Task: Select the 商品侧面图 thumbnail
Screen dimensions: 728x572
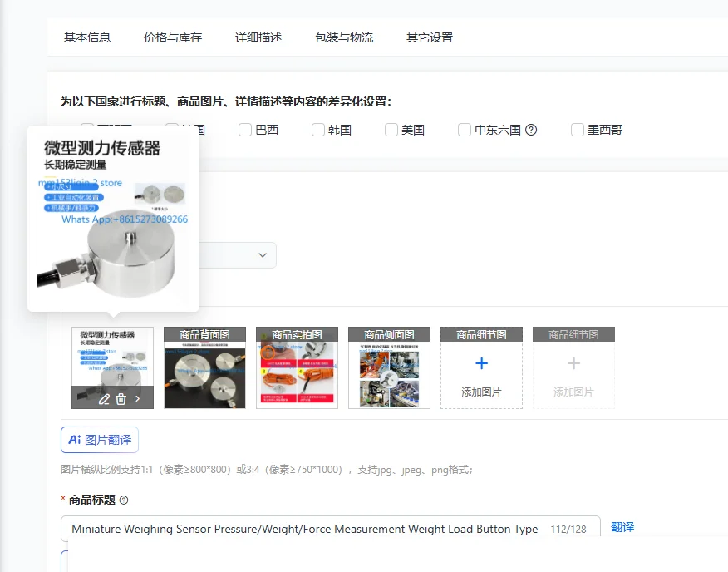Action: (389, 368)
